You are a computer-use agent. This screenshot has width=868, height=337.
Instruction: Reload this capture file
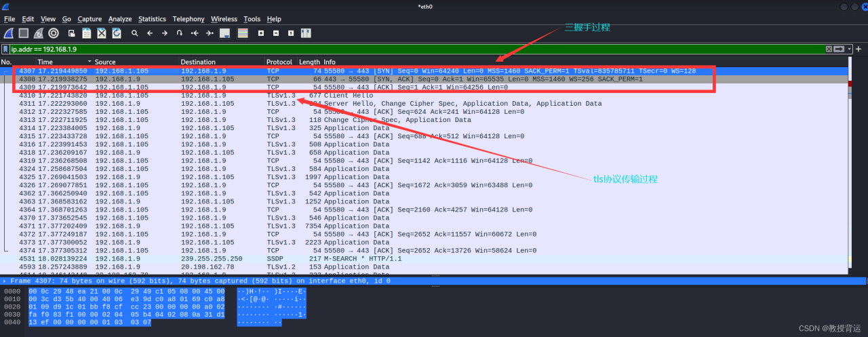pyautogui.click(x=117, y=33)
